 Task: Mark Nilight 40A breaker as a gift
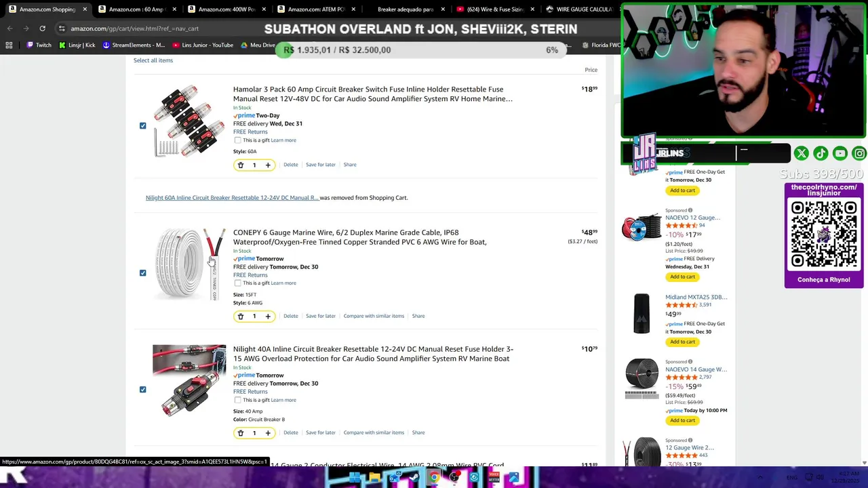tap(237, 400)
